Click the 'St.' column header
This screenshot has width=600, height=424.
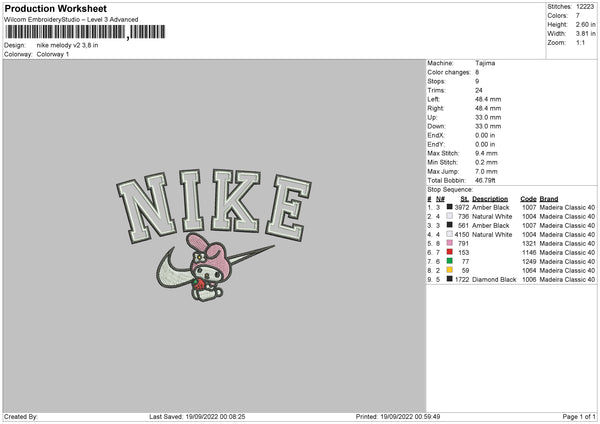coord(465,199)
